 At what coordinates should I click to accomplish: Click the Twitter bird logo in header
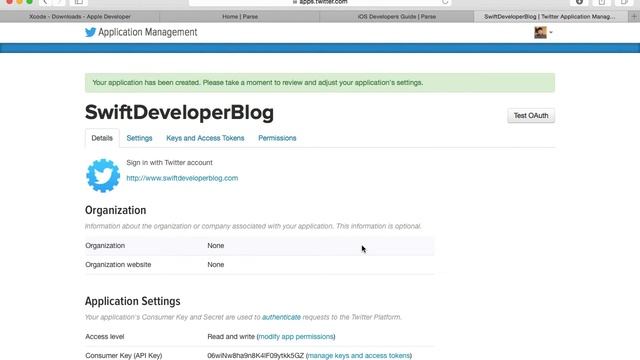click(90, 32)
